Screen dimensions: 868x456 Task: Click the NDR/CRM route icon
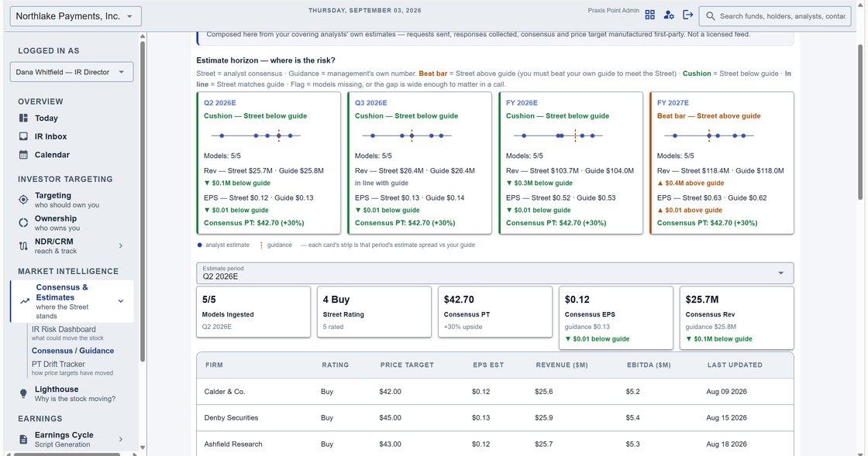pyautogui.click(x=23, y=246)
